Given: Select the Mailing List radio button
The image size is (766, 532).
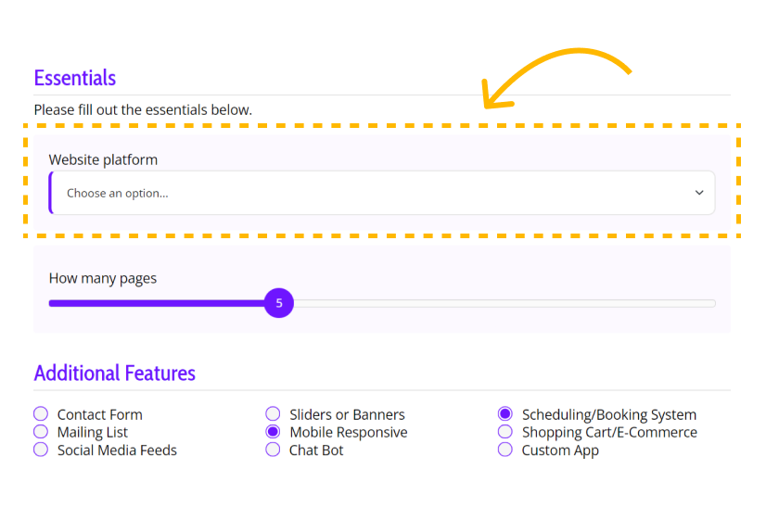Looking at the screenshot, I should click(x=41, y=432).
